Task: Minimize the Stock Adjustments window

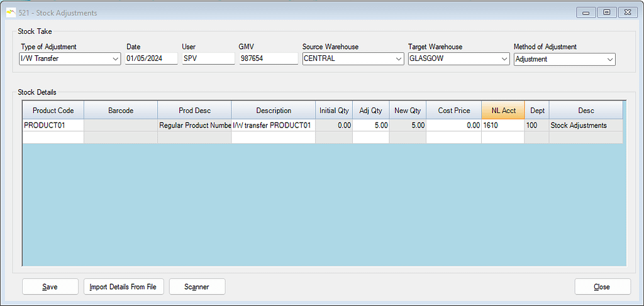Action: pos(587,12)
